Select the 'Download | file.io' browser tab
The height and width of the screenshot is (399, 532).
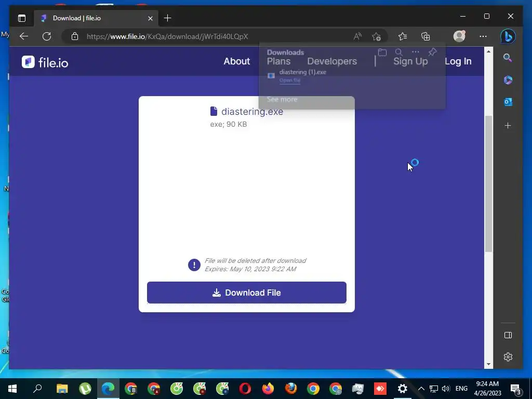pyautogui.click(x=96, y=18)
